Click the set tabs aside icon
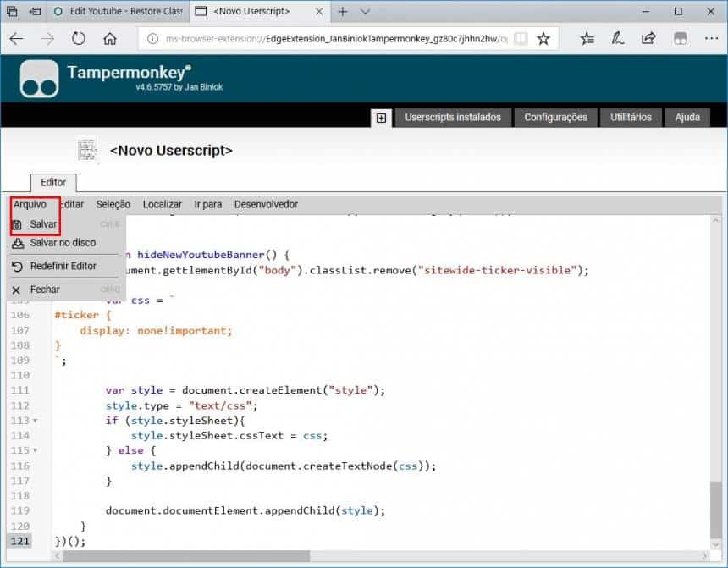Screen dimensions: 728x568 pyautogui.click(x=36, y=11)
